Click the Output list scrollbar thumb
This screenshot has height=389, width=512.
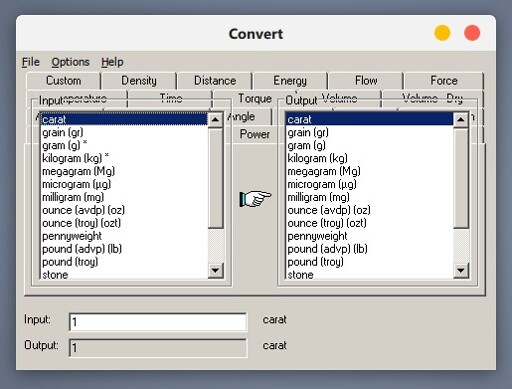tap(461, 178)
